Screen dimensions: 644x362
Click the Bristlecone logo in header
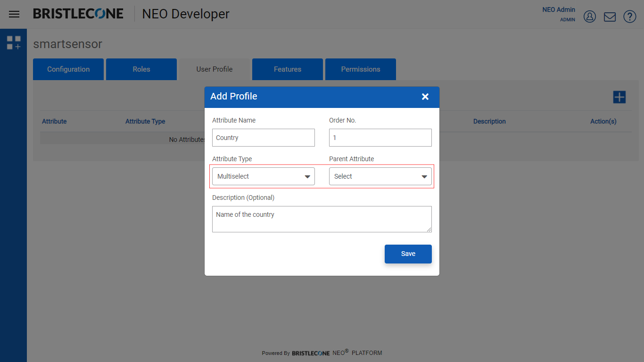click(78, 14)
